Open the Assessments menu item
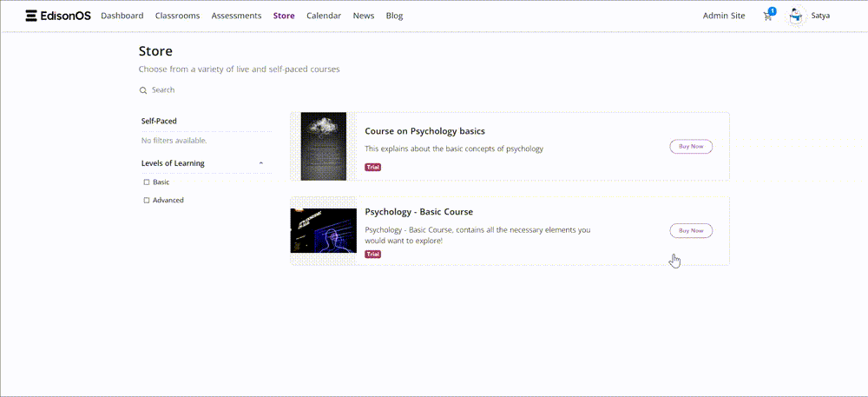 tap(236, 16)
